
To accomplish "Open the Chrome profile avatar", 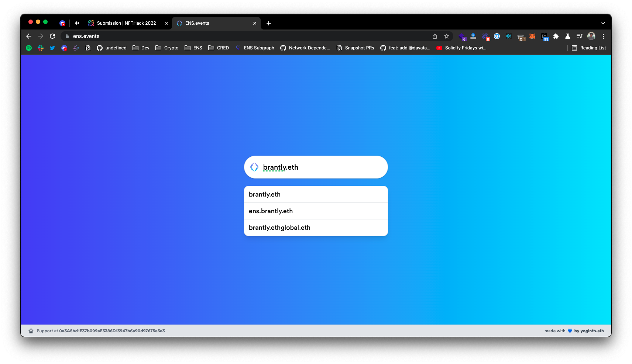I will coord(591,36).
